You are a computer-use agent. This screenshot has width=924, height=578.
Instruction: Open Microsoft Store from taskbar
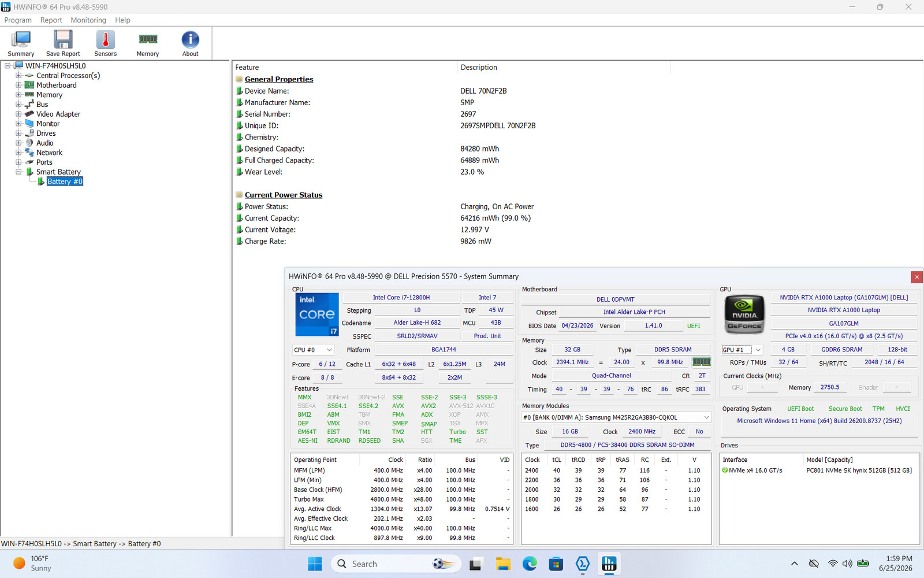click(x=556, y=564)
